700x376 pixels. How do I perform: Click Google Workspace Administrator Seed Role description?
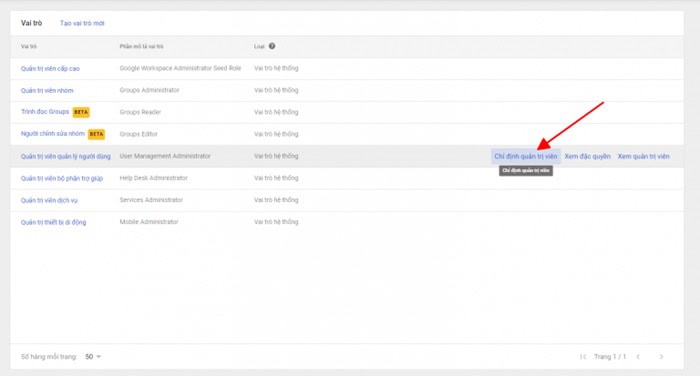coord(180,68)
